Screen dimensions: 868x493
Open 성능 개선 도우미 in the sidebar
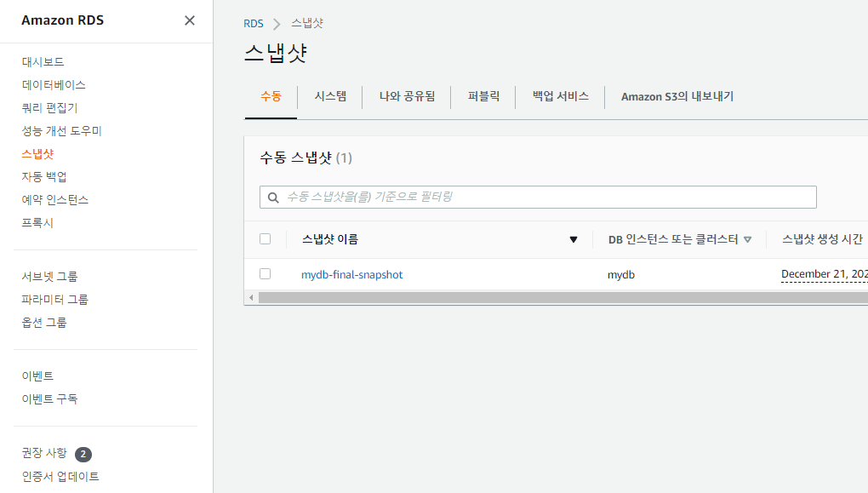(62, 131)
